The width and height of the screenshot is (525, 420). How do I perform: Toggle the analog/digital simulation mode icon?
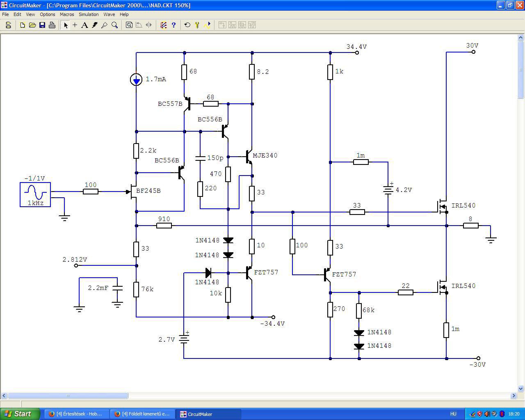pyautogui.click(x=164, y=25)
